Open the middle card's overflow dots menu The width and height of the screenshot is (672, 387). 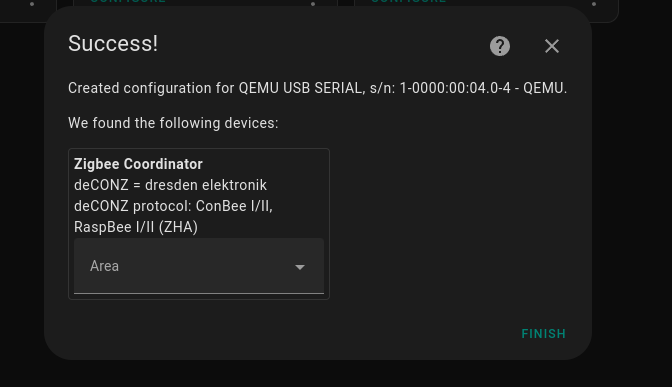point(313,4)
